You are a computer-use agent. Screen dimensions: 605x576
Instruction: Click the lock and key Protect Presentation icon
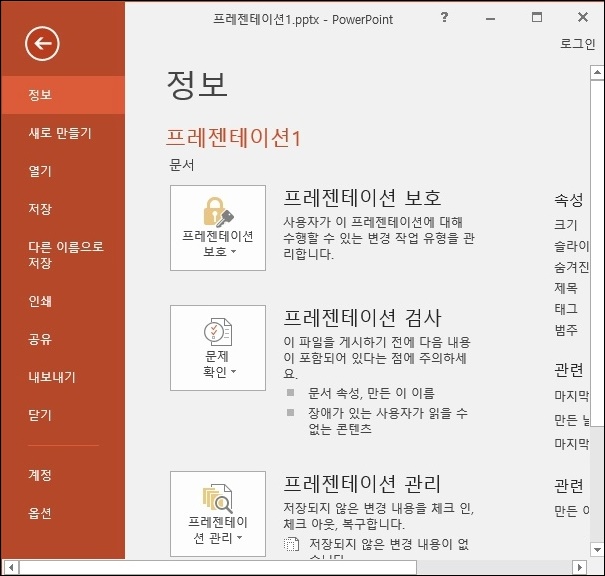(x=218, y=212)
